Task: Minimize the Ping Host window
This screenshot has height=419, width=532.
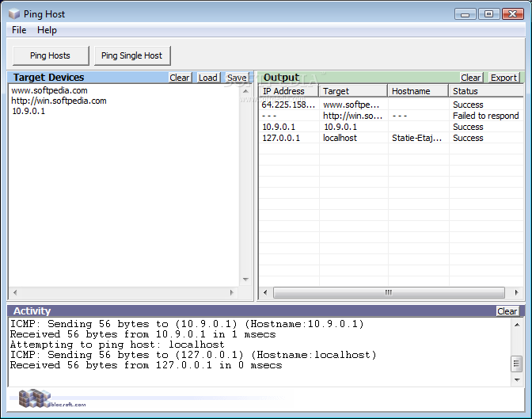Action: (x=465, y=14)
